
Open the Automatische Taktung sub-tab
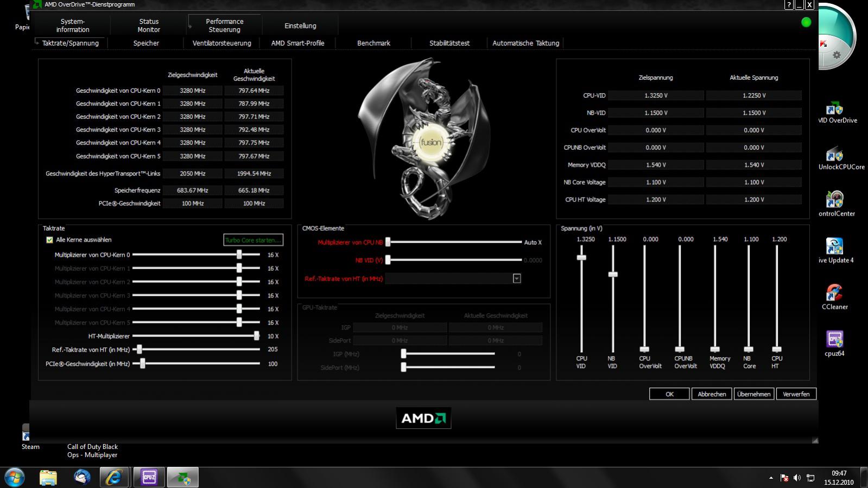[525, 43]
